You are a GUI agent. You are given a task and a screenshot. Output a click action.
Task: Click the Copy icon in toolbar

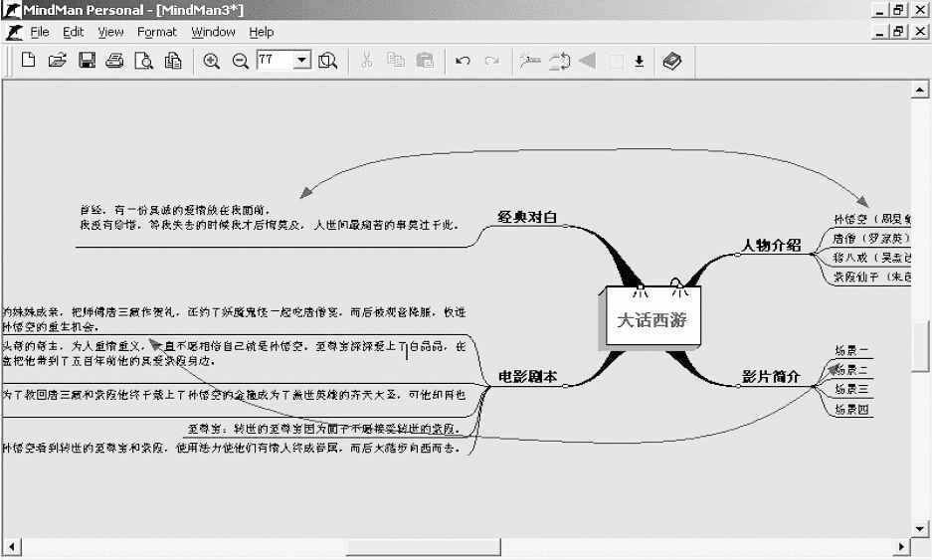[x=395, y=60]
